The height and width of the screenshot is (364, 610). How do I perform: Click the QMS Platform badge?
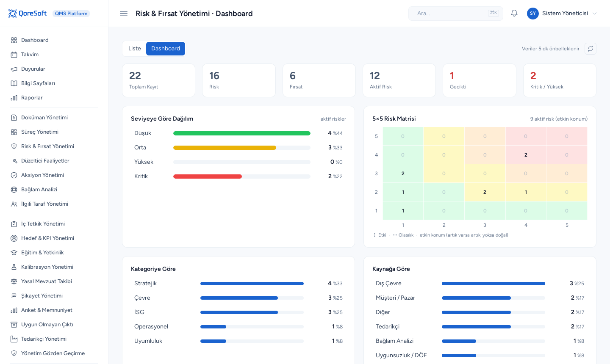coord(71,14)
